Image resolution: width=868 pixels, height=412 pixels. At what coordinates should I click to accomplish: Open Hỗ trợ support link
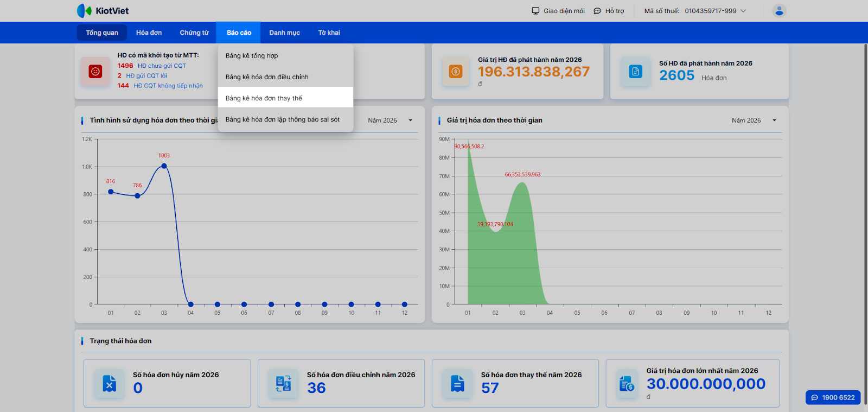point(609,11)
